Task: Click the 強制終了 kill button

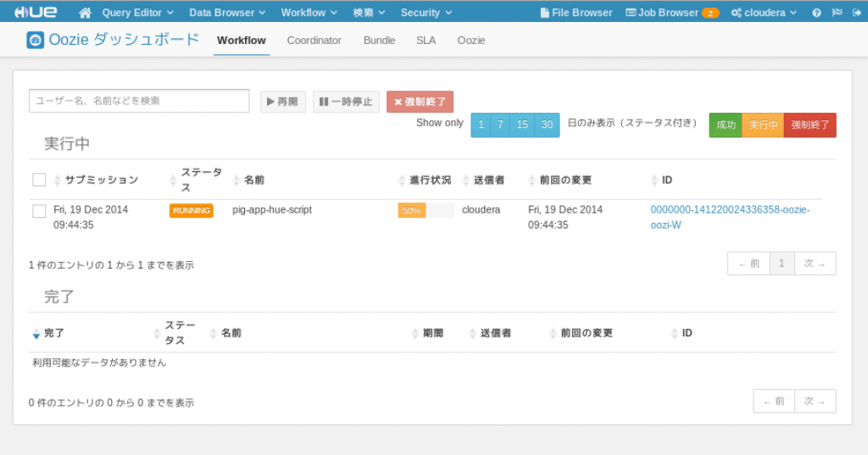Action: click(420, 102)
